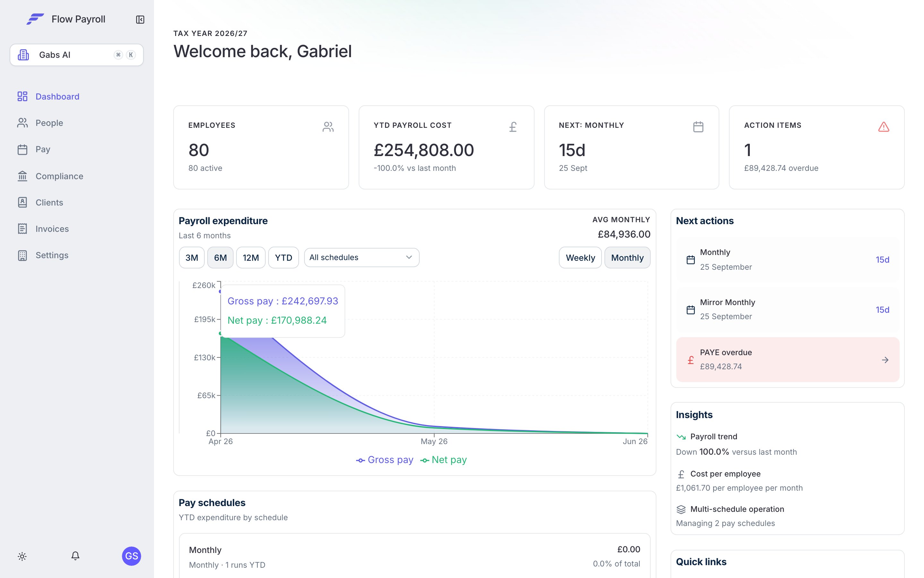The height and width of the screenshot is (578, 924).
Task: Click the Settings sidebar icon
Action: pyautogui.click(x=22, y=255)
